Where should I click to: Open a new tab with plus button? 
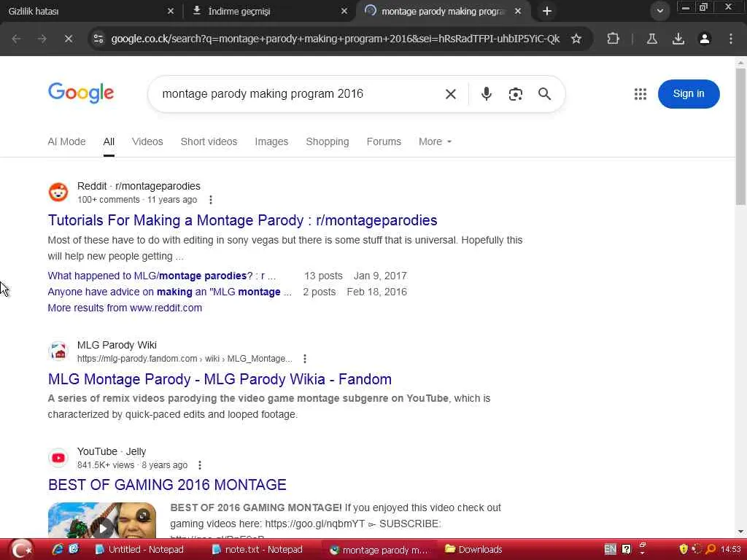(547, 11)
